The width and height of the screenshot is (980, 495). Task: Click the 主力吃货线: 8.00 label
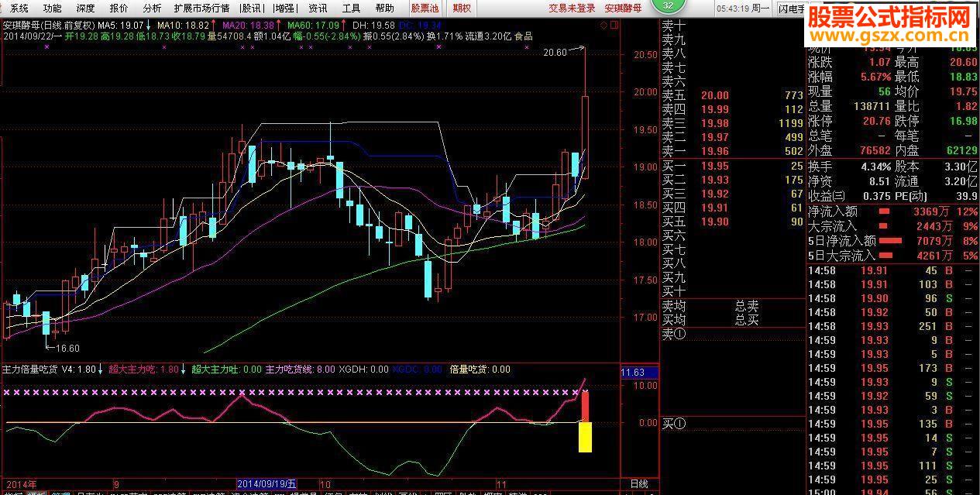pos(300,370)
